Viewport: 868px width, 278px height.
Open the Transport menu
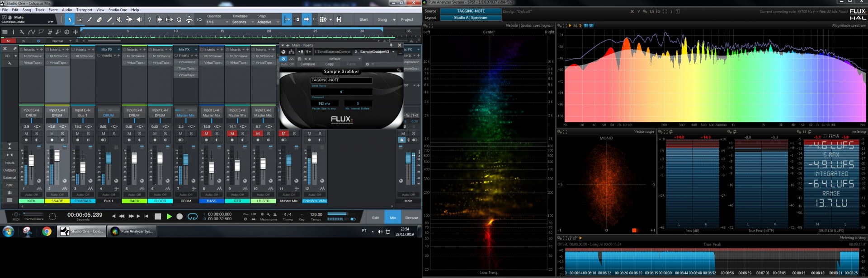(84, 9)
